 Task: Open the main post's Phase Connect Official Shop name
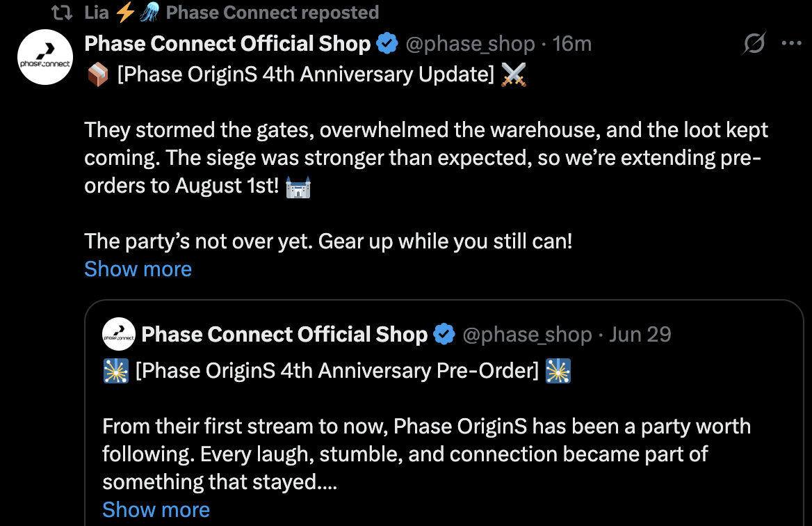click(227, 44)
